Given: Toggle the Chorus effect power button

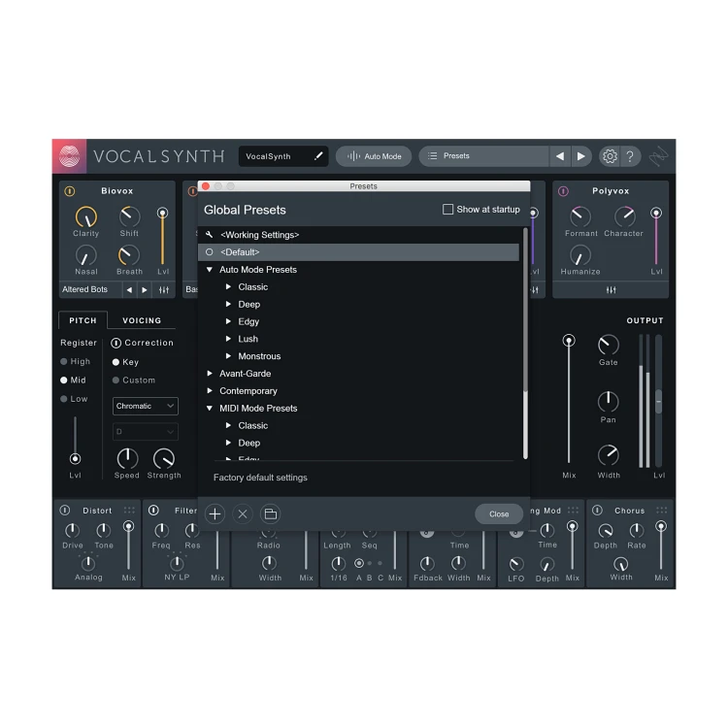Looking at the screenshot, I should pyautogui.click(x=598, y=511).
